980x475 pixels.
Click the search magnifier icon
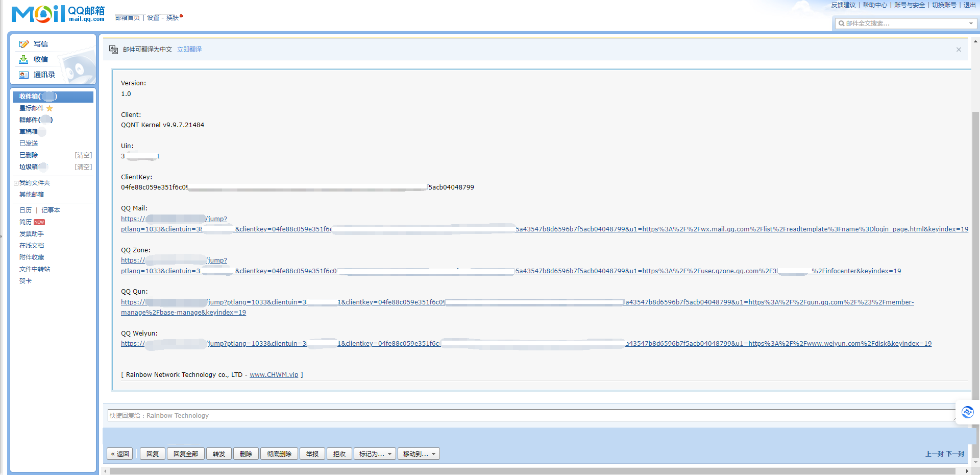(x=841, y=23)
